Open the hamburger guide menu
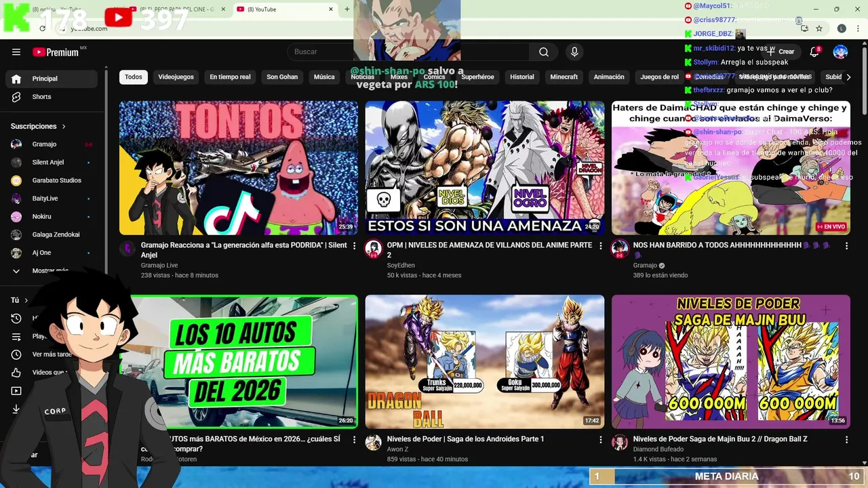This screenshot has height=488, width=868. click(16, 52)
